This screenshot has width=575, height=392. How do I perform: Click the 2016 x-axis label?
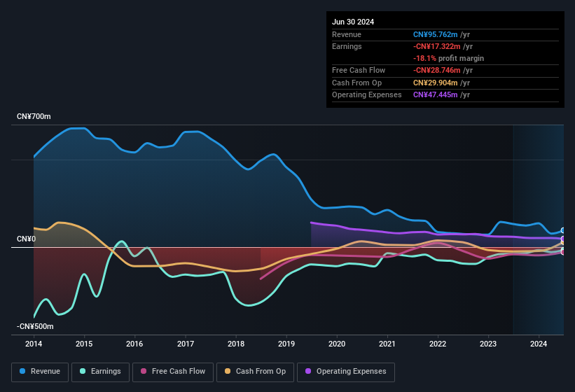tap(134, 344)
